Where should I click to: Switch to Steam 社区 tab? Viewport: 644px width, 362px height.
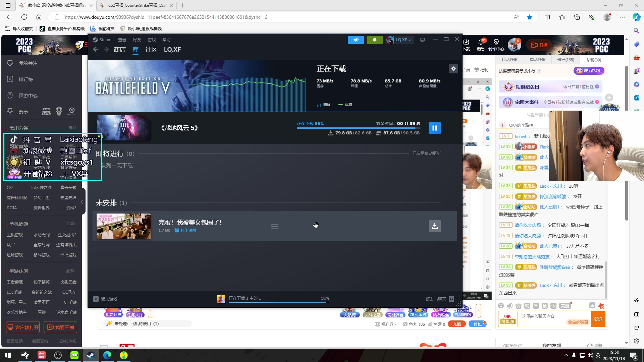point(151,50)
